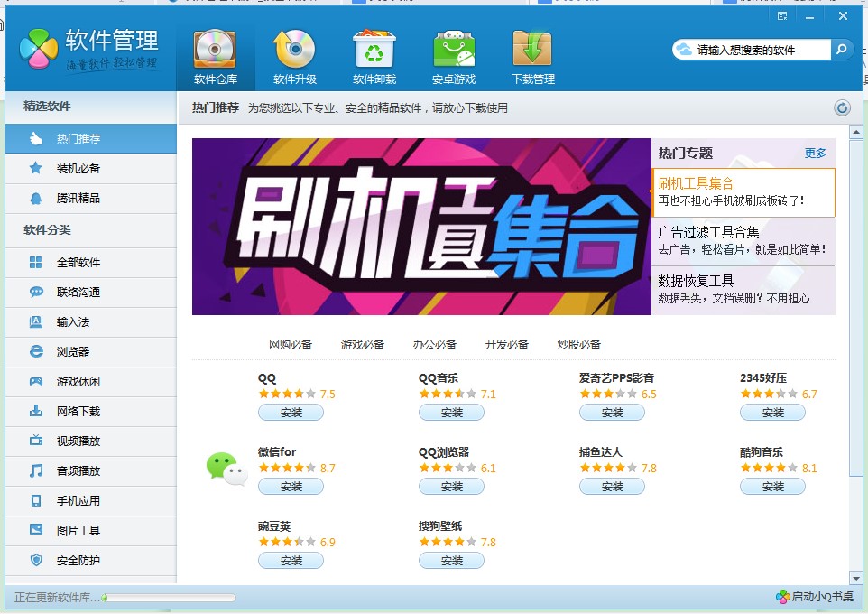This screenshot has width=868, height=614.
Task: Open the 浏览器 category in sidebar
Action: (73, 351)
